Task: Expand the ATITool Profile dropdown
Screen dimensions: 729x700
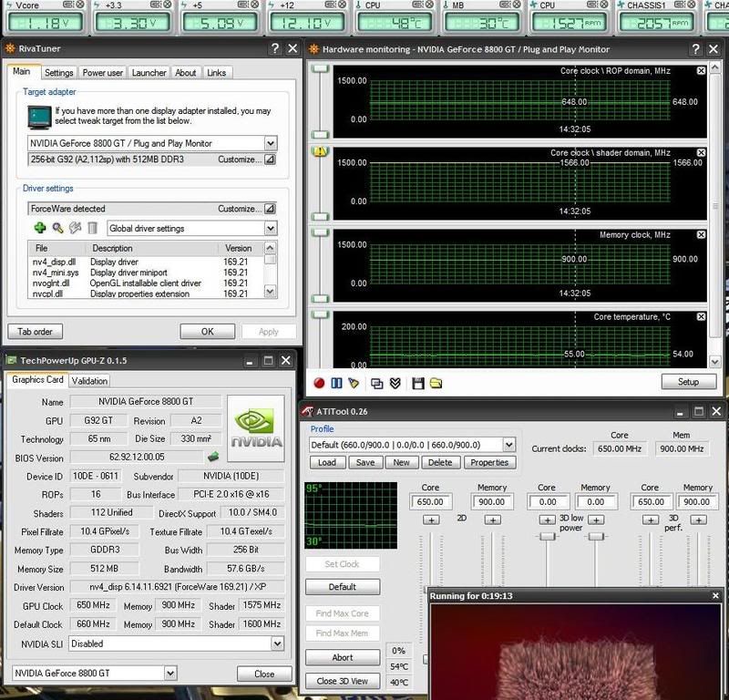Action: click(508, 445)
